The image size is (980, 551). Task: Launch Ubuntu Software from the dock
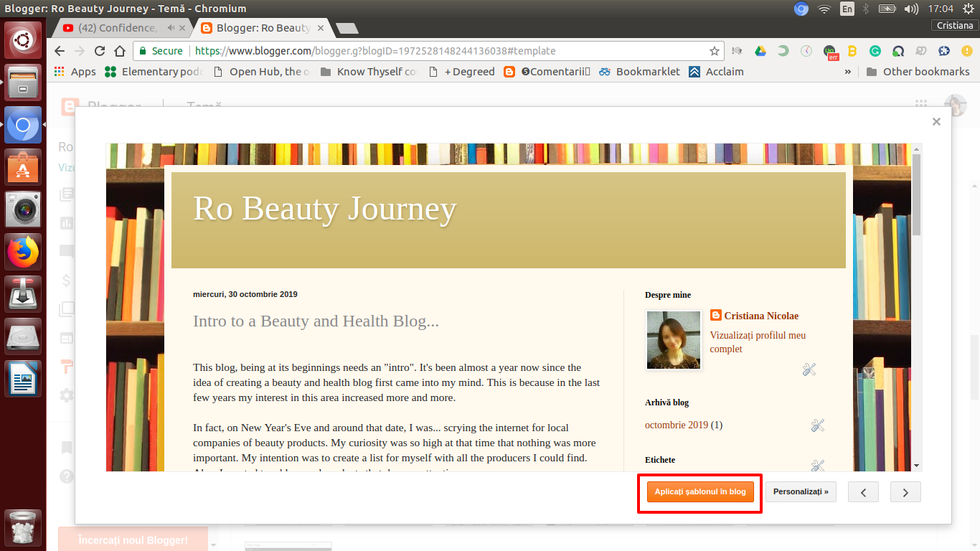23,166
